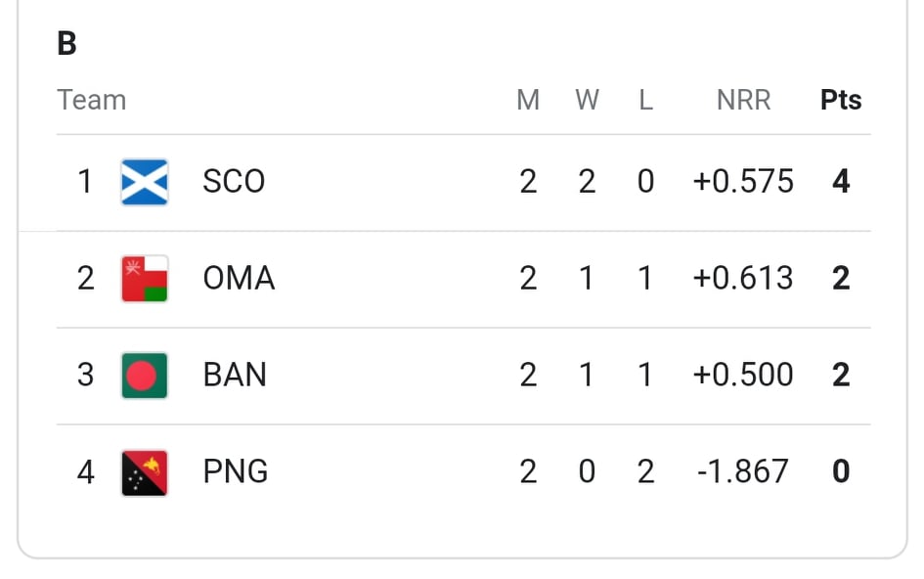Click Scotland's 4 points value
The image size is (924, 579).
pyautogui.click(x=841, y=181)
